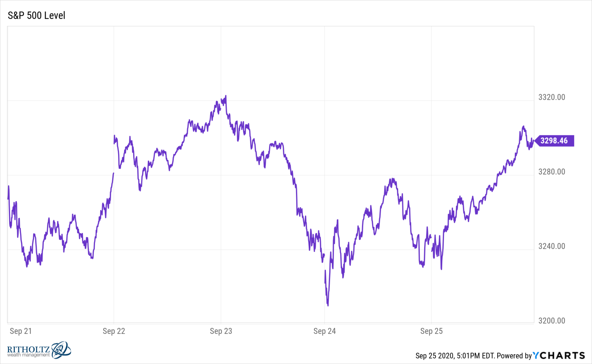Click the Sep 23 date label
The image size is (592, 364).
tap(221, 331)
